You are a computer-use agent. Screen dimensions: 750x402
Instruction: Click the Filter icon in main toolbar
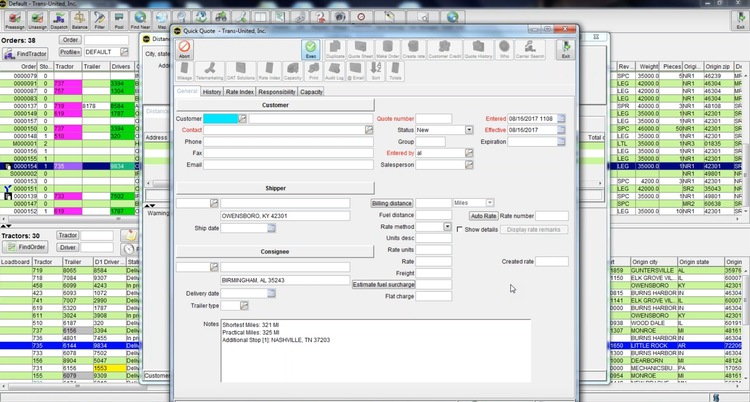click(99, 21)
